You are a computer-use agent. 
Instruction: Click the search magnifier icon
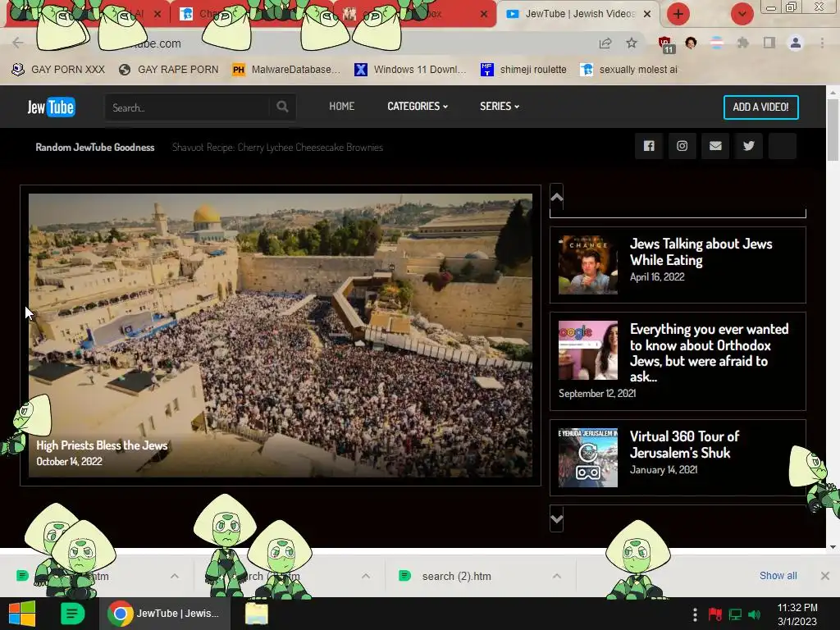(282, 107)
